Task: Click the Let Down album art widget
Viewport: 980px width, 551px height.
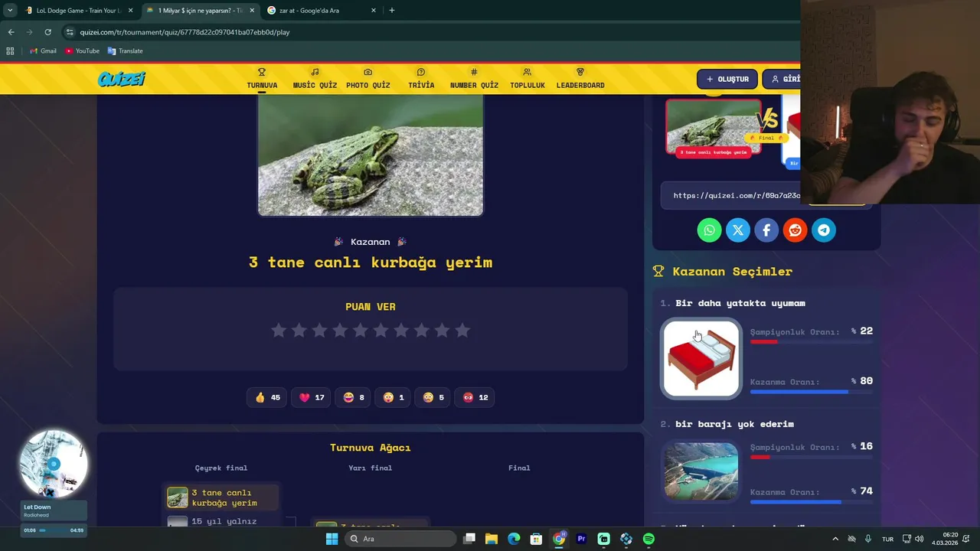Action: (x=54, y=464)
